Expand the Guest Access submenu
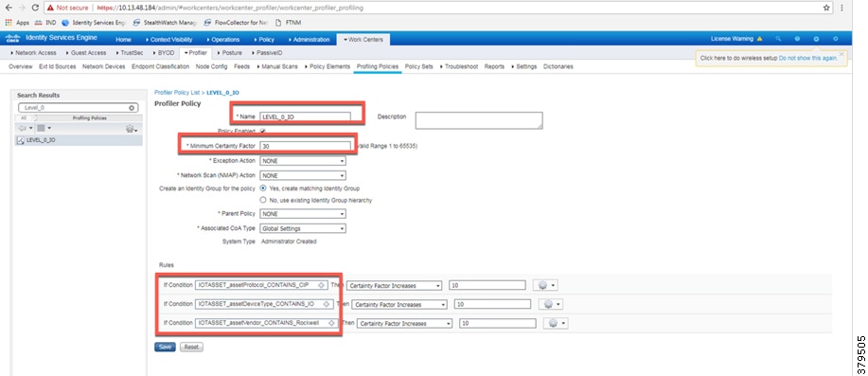This screenshot has height=376, width=868. point(86,53)
